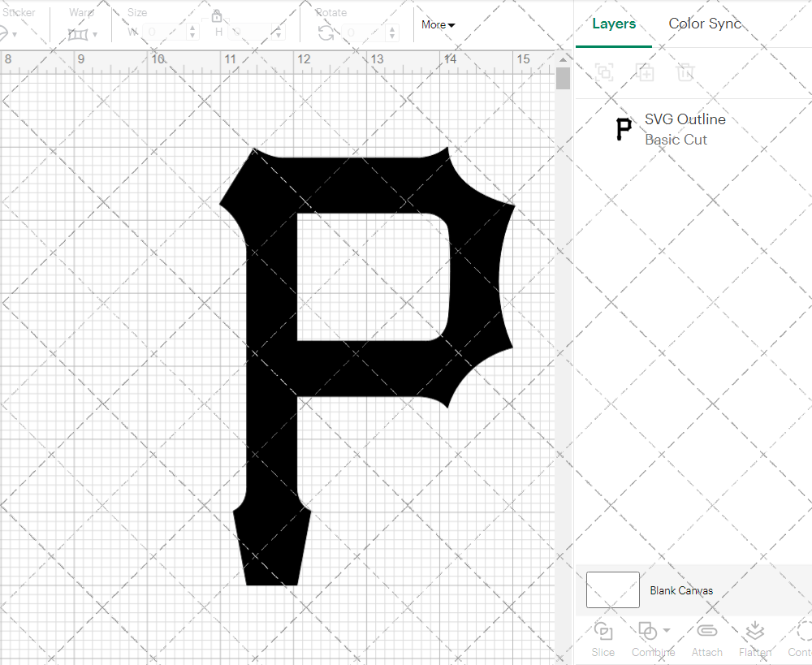The width and height of the screenshot is (812, 665).
Task: Click the Rotate circular arrows icon
Action: click(326, 33)
